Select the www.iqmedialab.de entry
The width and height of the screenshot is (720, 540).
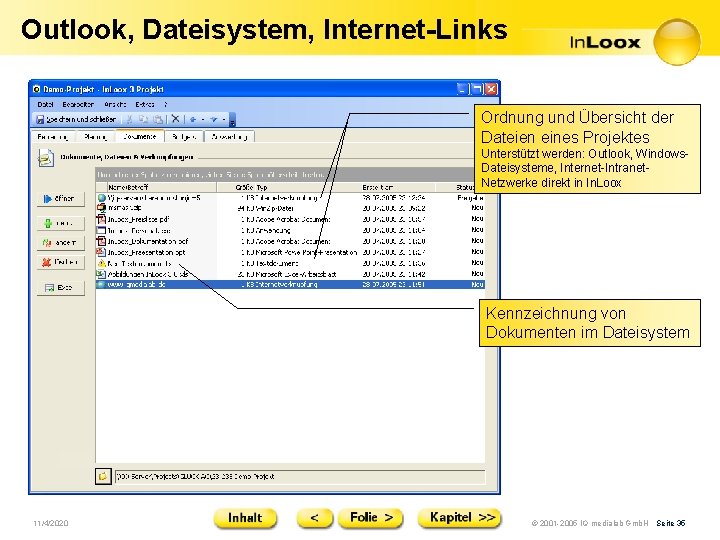(136, 285)
